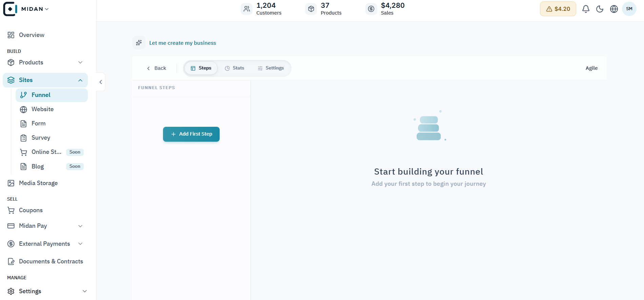Go Back from the funnel editor

click(156, 68)
